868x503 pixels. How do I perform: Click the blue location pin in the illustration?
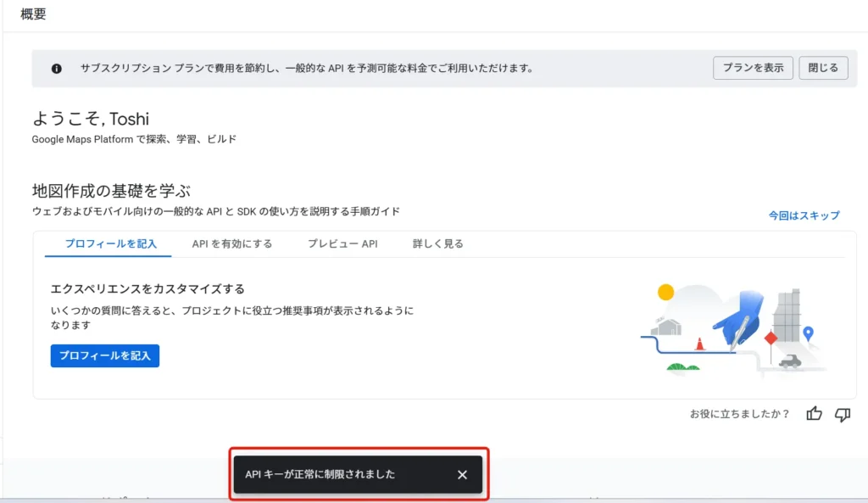[808, 333]
